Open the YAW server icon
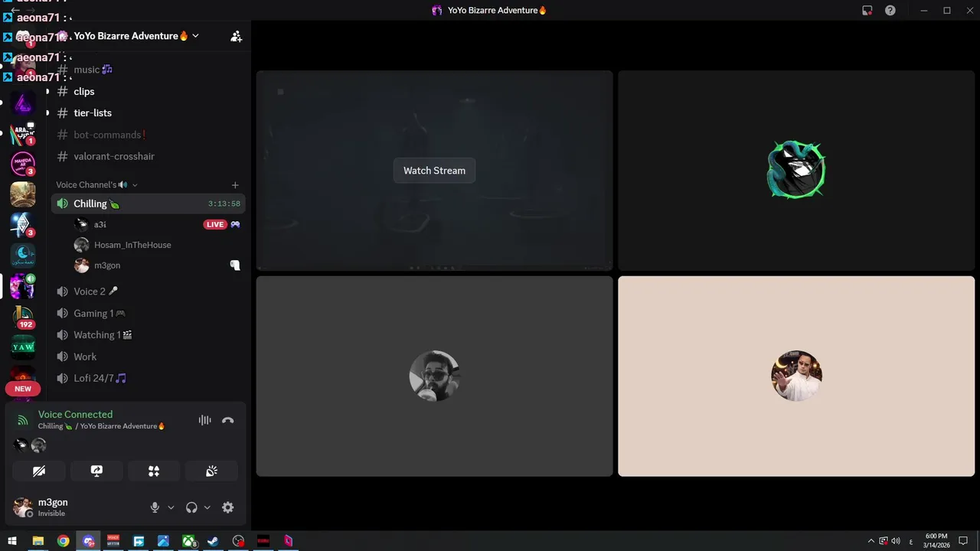This screenshot has height=551, width=980. [23, 347]
